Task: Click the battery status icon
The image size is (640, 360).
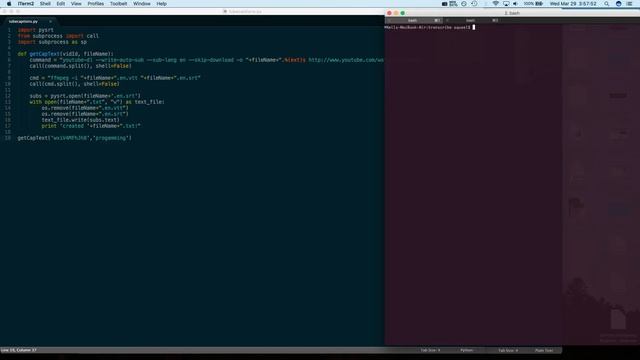Action: click(539, 4)
